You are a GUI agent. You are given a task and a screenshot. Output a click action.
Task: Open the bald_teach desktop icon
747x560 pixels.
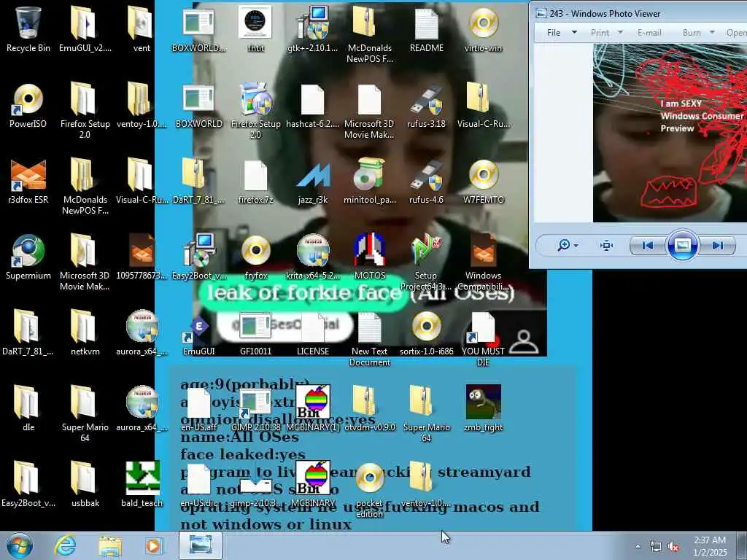click(x=142, y=484)
